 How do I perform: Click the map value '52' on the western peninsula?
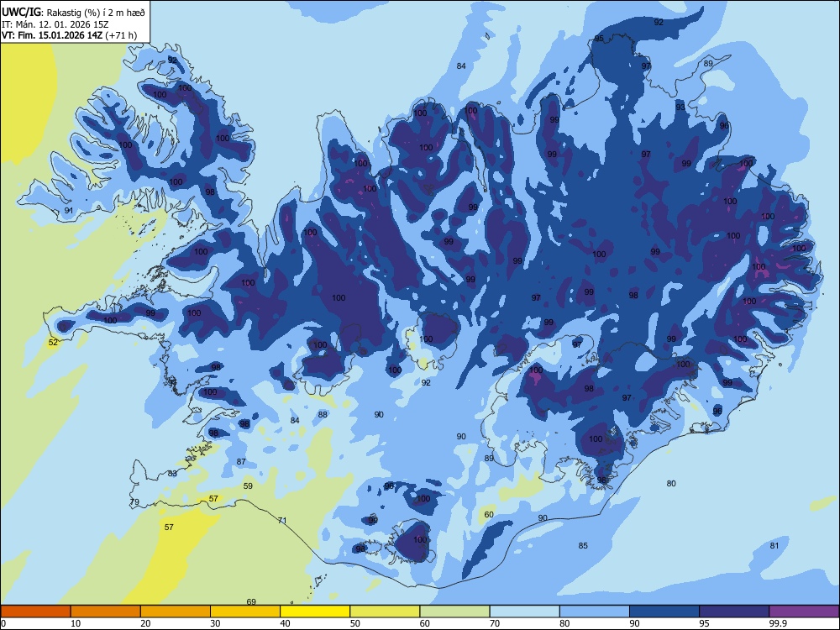(53, 343)
